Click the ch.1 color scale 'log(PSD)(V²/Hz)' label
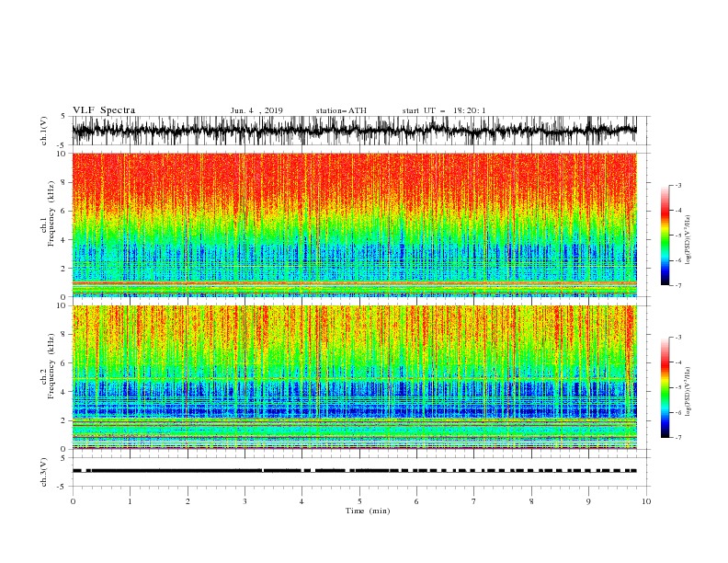This screenshot has width=728, height=563. click(688, 240)
